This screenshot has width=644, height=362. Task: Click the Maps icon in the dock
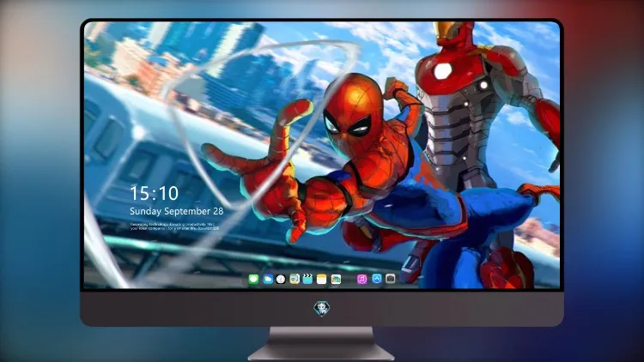point(295,280)
